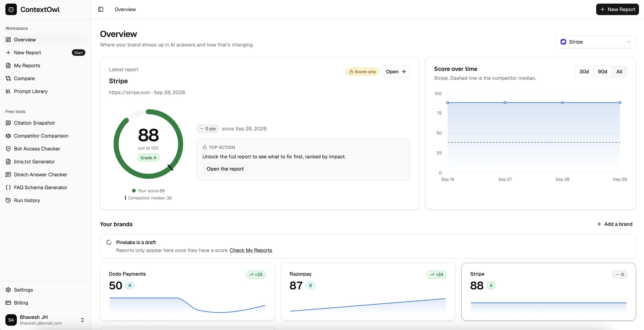The height and width of the screenshot is (330, 644).
Task: Click the Overview grid icon in sidebar
Action: point(8,39)
